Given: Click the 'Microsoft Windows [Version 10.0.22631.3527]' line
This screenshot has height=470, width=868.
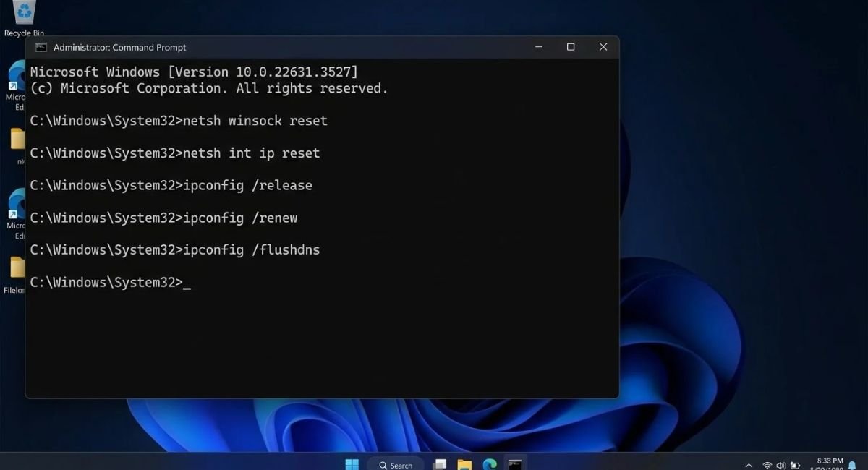Looking at the screenshot, I should point(194,72).
